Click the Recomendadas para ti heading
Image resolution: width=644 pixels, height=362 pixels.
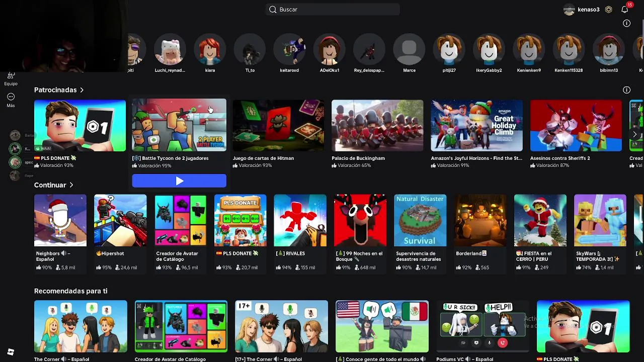(x=71, y=291)
